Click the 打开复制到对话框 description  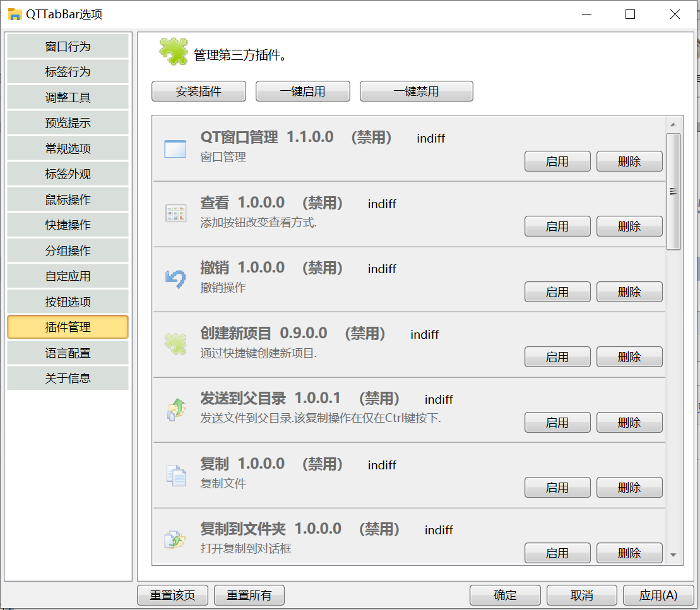click(x=246, y=548)
